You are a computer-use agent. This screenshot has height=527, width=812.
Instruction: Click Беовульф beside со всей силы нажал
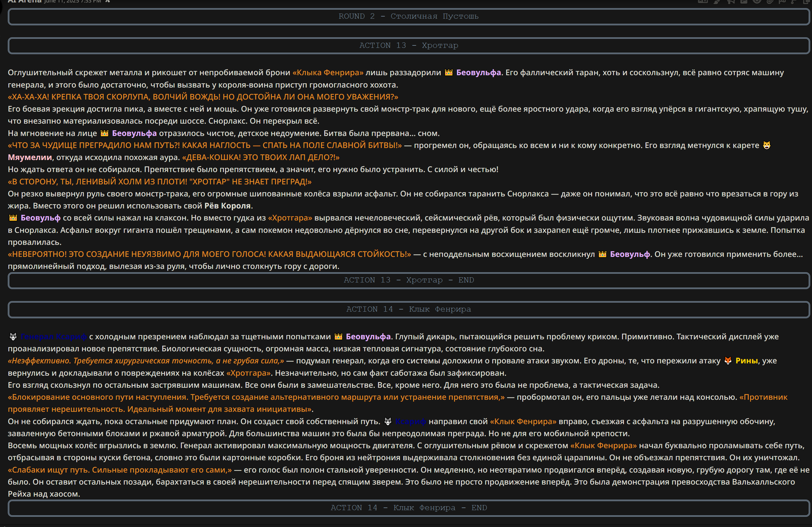tap(41, 217)
